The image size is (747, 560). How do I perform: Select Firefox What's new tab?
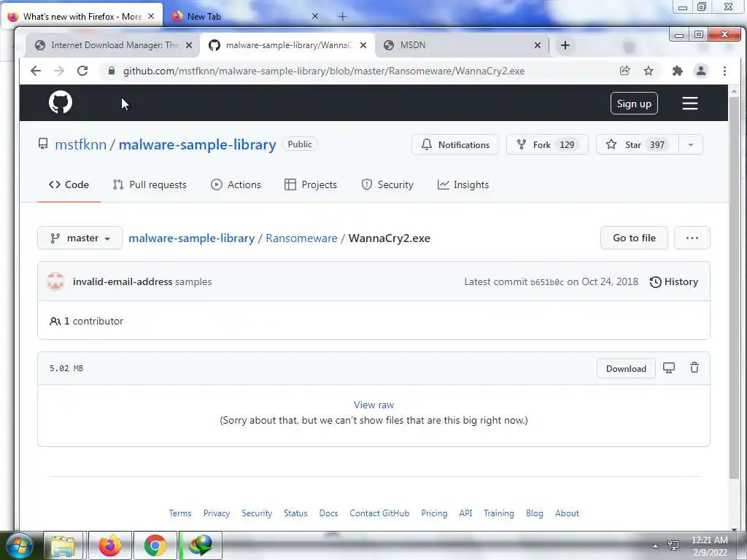82,17
